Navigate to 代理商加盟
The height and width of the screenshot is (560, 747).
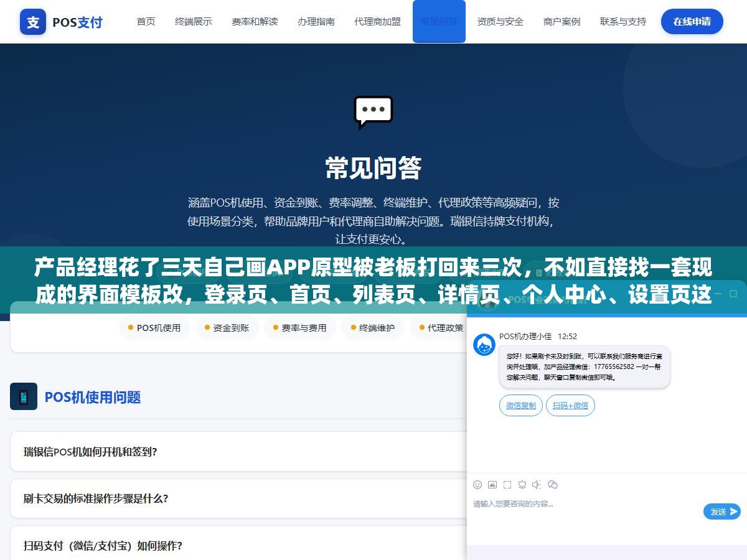click(378, 22)
